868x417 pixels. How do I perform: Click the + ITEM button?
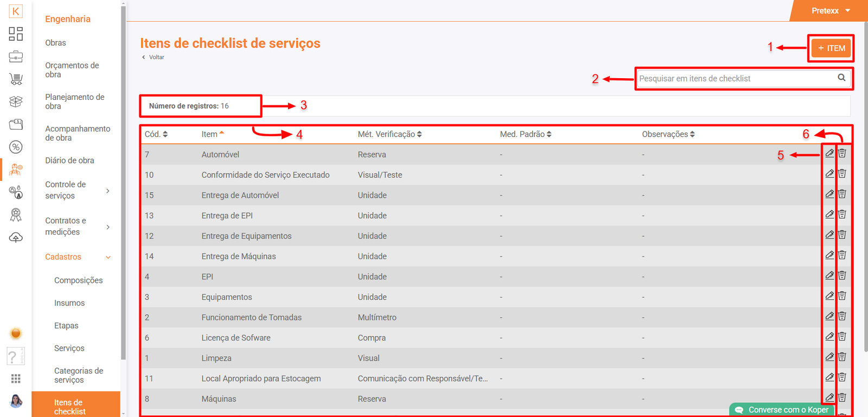pyautogui.click(x=831, y=48)
